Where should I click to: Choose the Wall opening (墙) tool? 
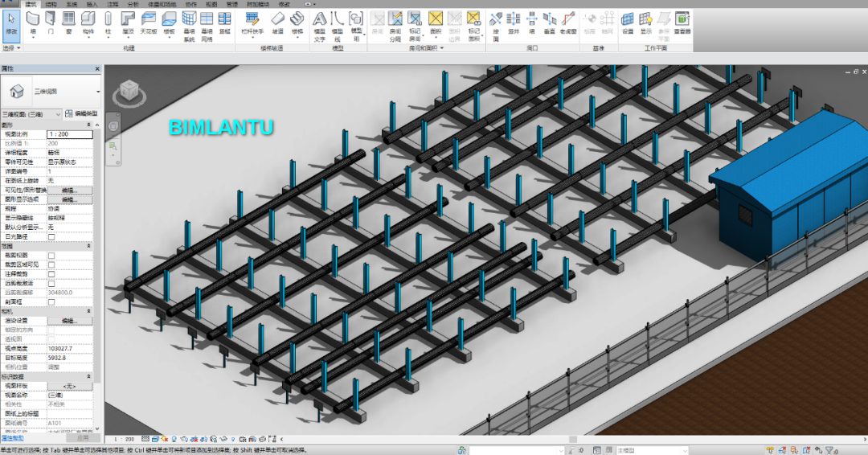coord(531,24)
